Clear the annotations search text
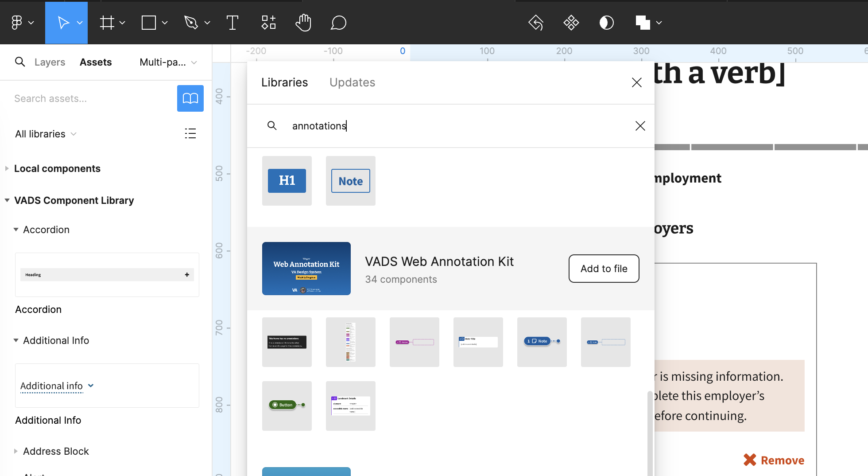The height and width of the screenshot is (476, 868). pos(640,126)
